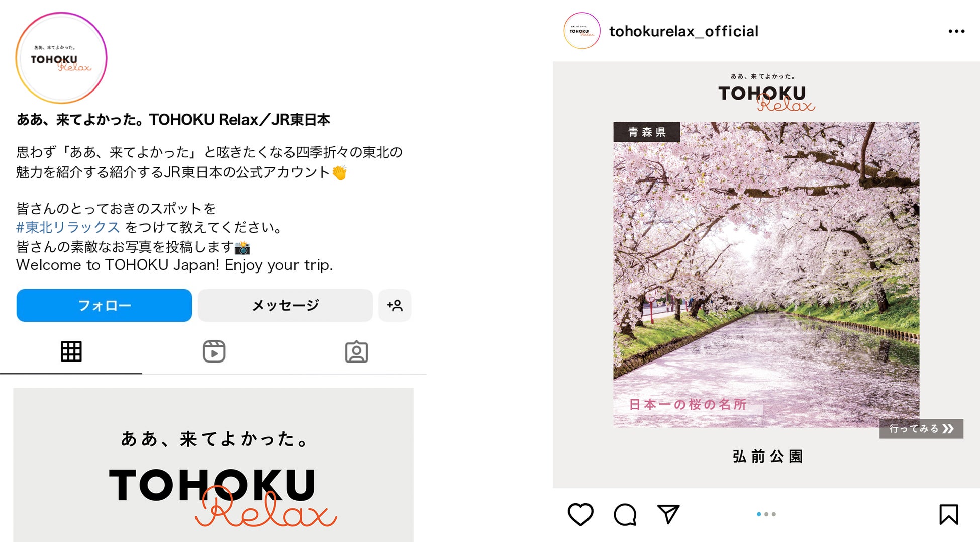980x542 pixels.
Task: Open the TOHOKU Relax grid post thumbnail
Action: click(x=213, y=465)
